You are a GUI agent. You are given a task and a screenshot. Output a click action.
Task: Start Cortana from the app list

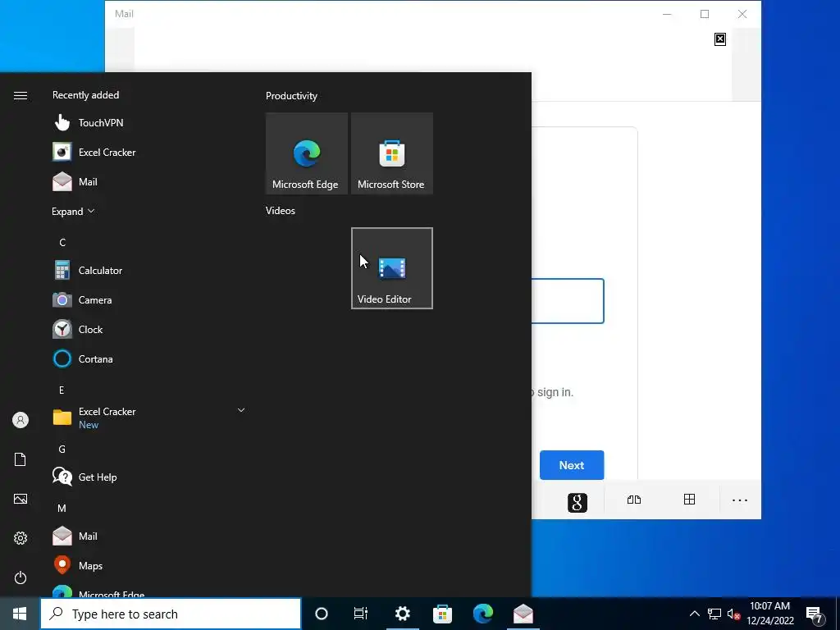pos(148,358)
